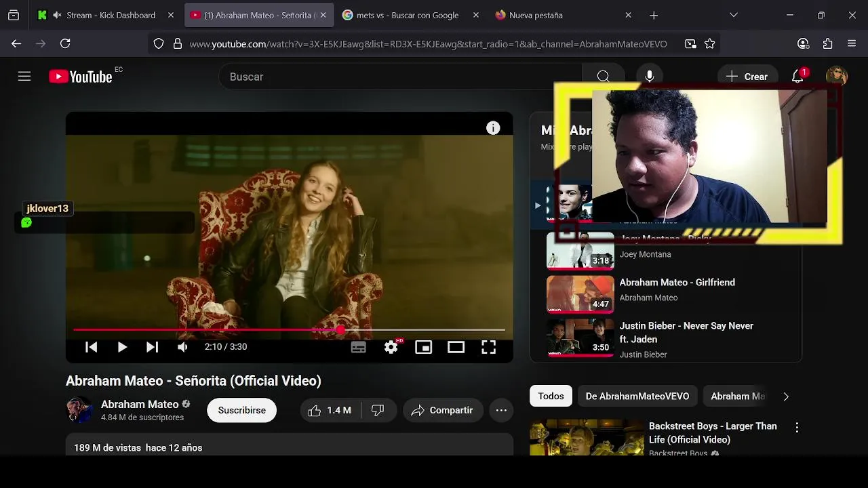Switch to Nueva pestaña tab
Viewport: 868px width, 488px height.
pos(563,15)
